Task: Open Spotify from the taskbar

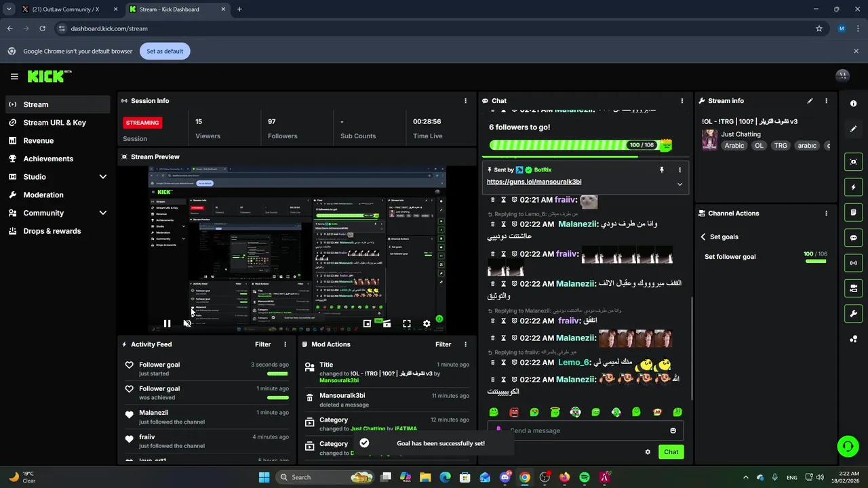Action: pos(585,477)
